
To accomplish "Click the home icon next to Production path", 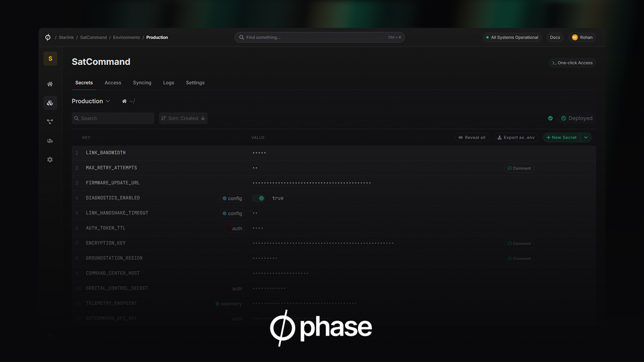I will coord(123,101).
